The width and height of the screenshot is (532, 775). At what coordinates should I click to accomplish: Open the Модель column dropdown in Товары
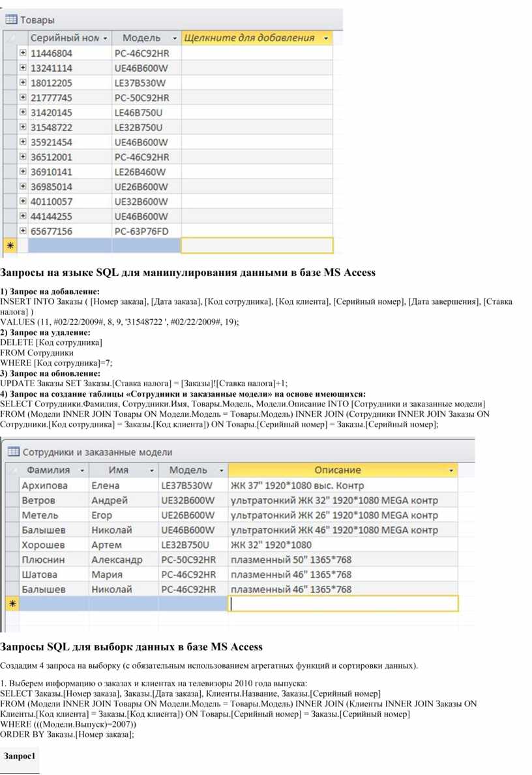pos(174,38)
